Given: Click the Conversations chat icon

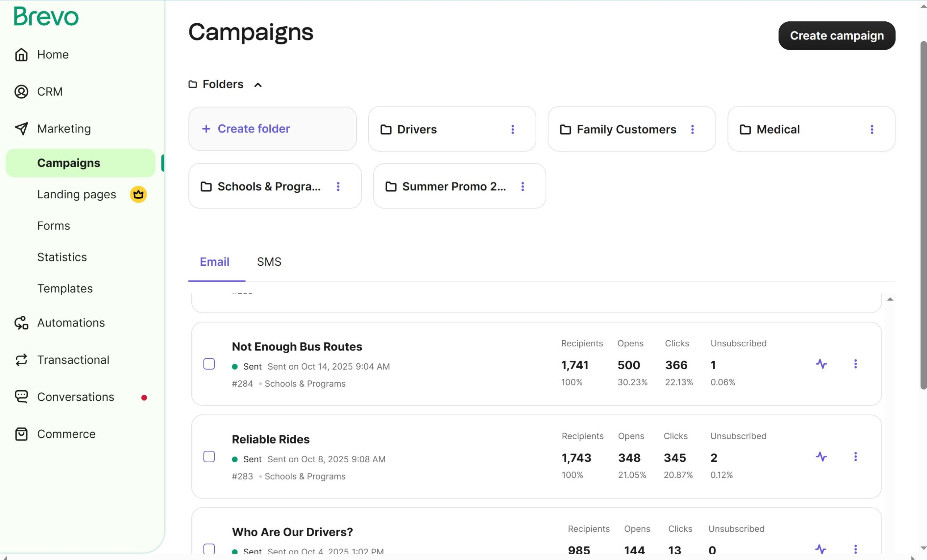Looking at the screenshot, I should click(21, 397).
